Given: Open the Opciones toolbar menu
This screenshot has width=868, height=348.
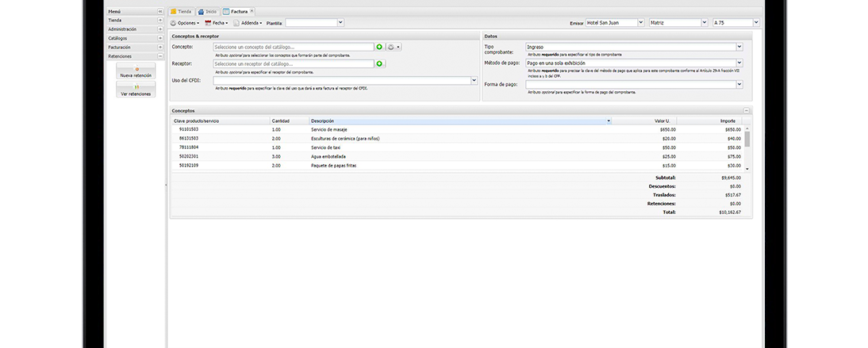Looking at the screenshot, I should 184,23.
